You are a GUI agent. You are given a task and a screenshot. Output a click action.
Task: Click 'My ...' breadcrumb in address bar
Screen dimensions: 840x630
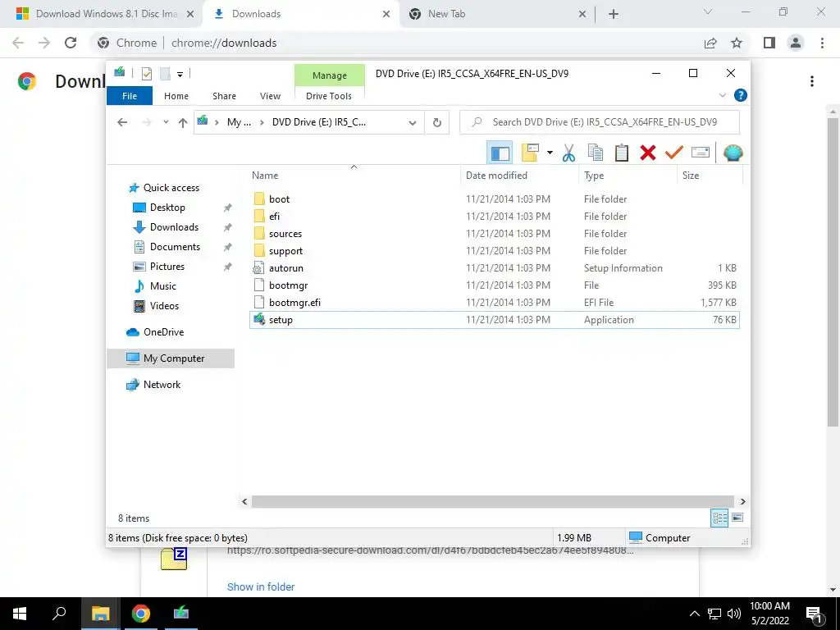[x=239, y=122]
